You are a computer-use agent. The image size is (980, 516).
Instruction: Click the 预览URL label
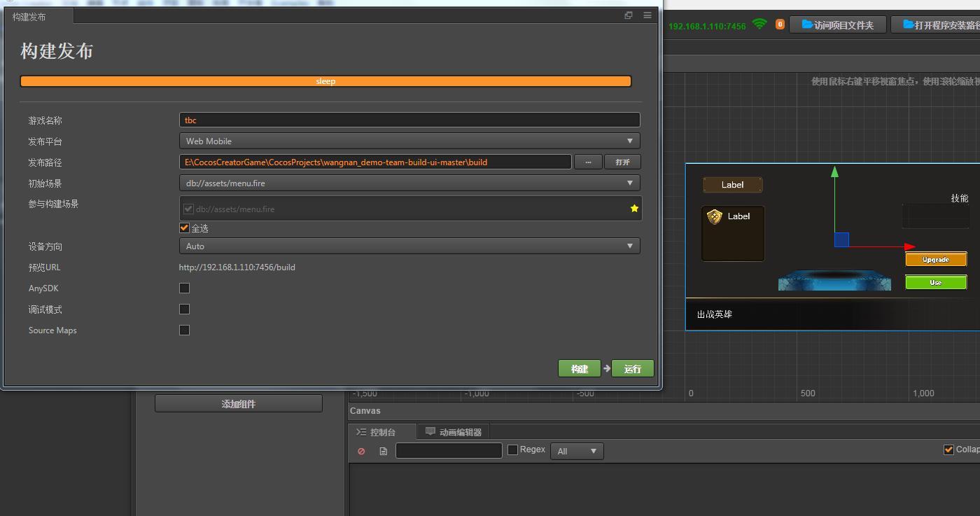(x=44, y=267)
